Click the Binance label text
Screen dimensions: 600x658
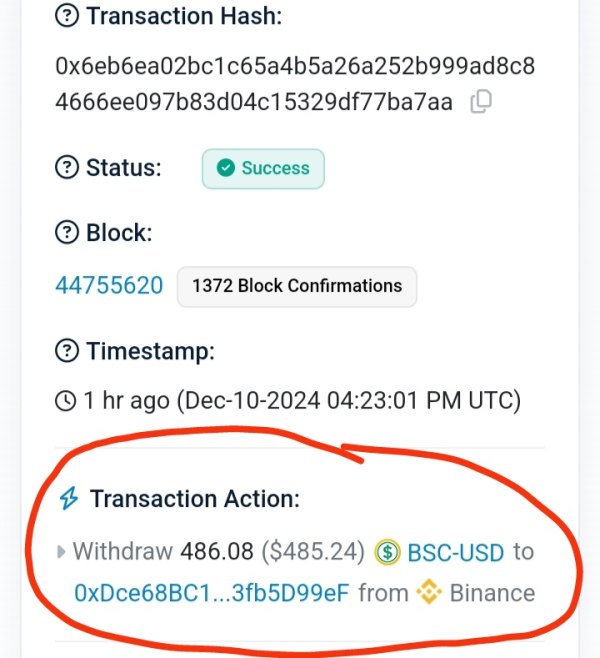[x=493, y=593]
